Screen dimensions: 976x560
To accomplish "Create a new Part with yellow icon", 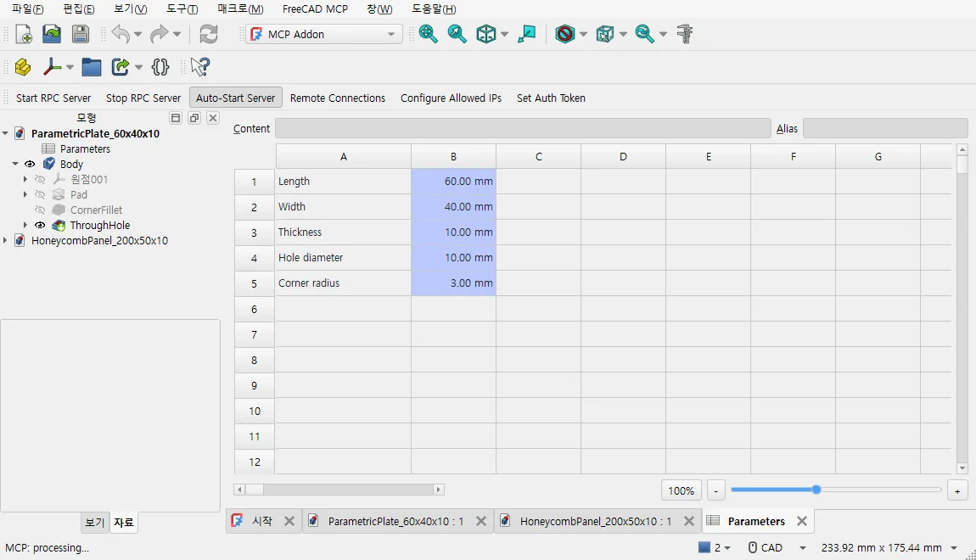I will (23, 66).
